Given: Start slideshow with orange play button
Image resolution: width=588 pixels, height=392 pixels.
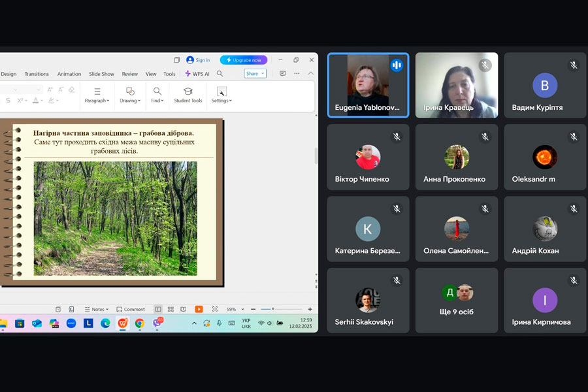Looking at the screenshot, I should [199, 309].
